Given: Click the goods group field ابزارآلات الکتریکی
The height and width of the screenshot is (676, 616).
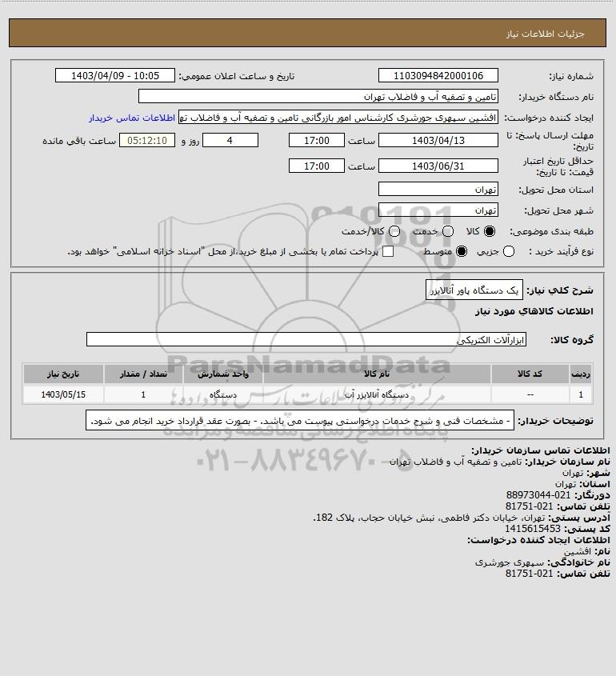Looking at the screenshot, I should 306,340.
